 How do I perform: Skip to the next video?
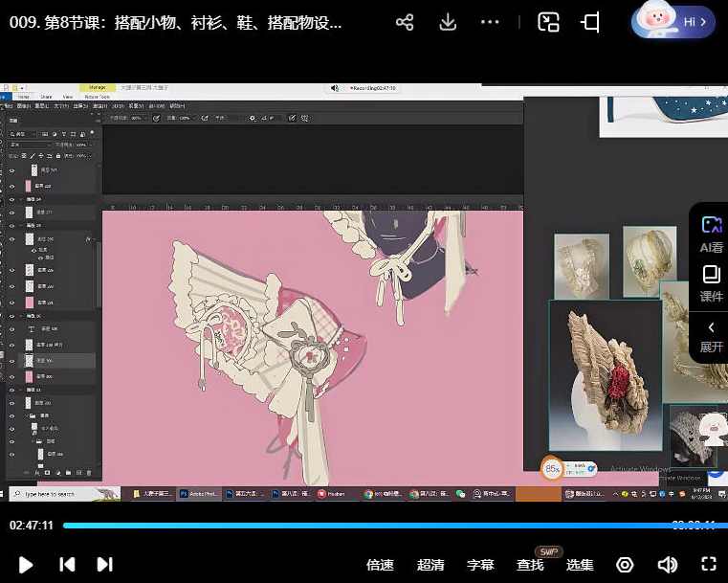[105, 565]
